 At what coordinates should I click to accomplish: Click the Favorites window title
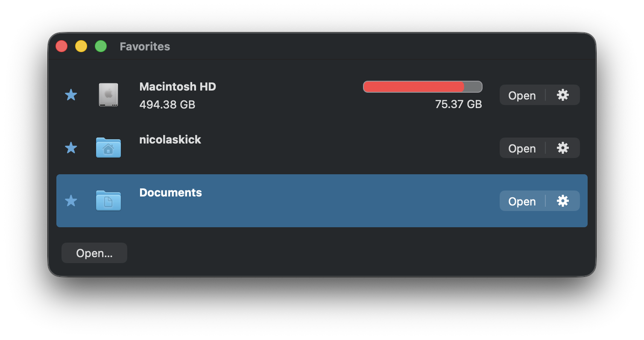click(x=145, y=47)
